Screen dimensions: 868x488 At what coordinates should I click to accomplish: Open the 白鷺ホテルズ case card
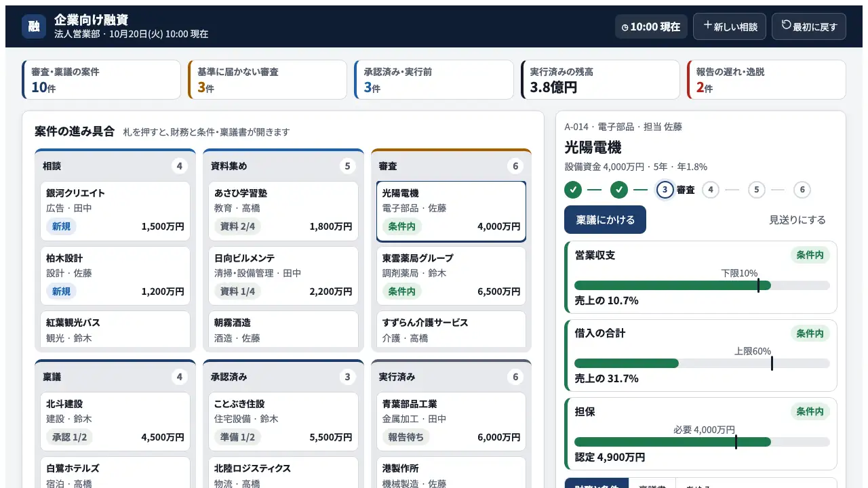(115, 472)
